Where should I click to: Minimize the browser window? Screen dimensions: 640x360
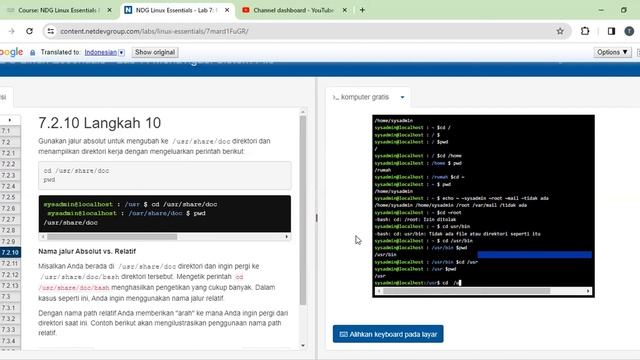601,10
